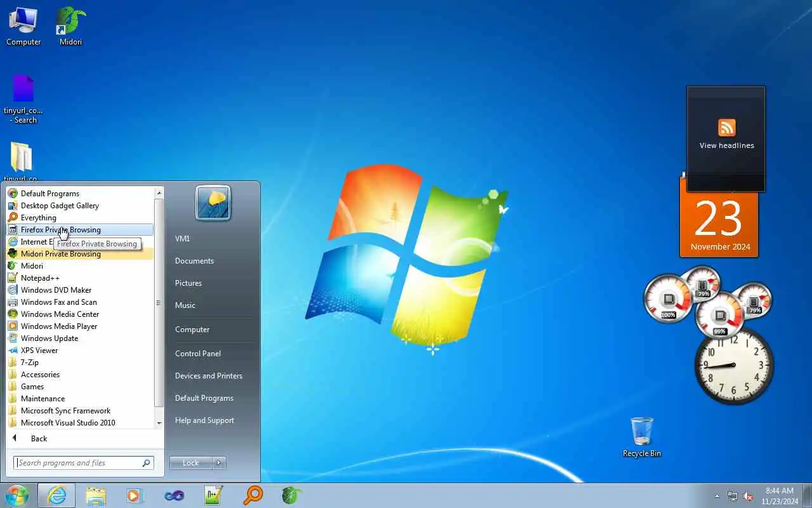Click the network tray icon
The width and height of the screenshot is (812, 508).
pyautogui.click(x=733, y=496)
